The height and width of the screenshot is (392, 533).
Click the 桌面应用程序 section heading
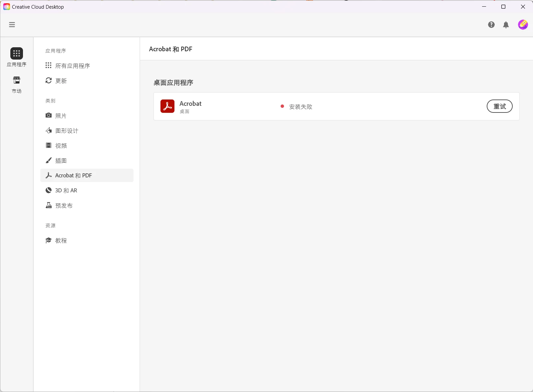click(173, 83)
